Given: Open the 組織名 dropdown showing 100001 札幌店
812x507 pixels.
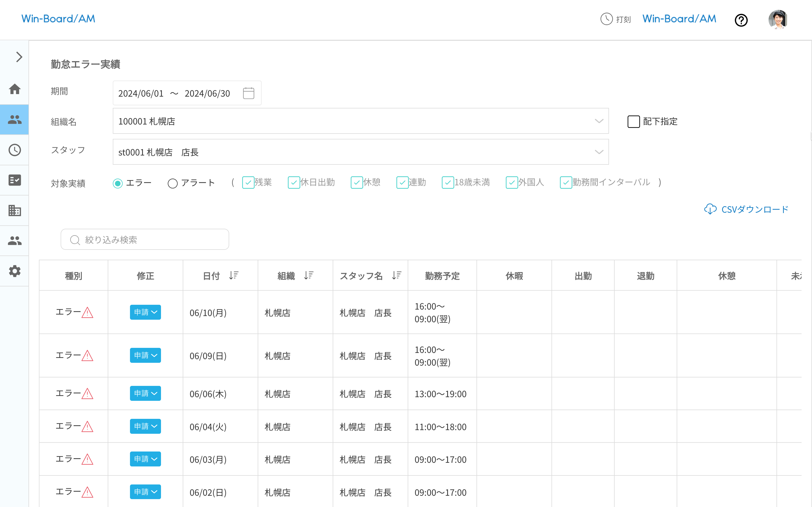Looking at the screenshot, I should click(x=360, y=121).
